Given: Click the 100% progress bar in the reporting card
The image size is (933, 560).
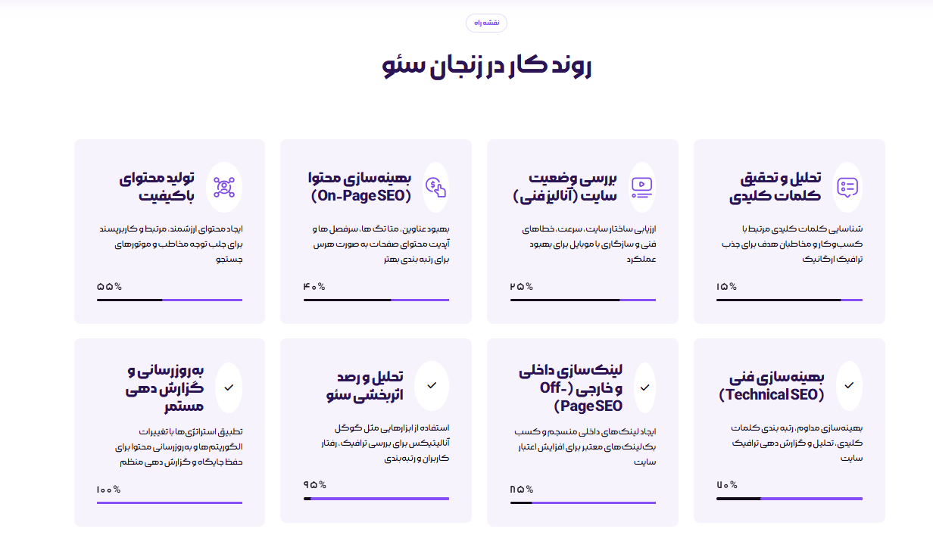Looking at the screenshot, I should (170, 502).
